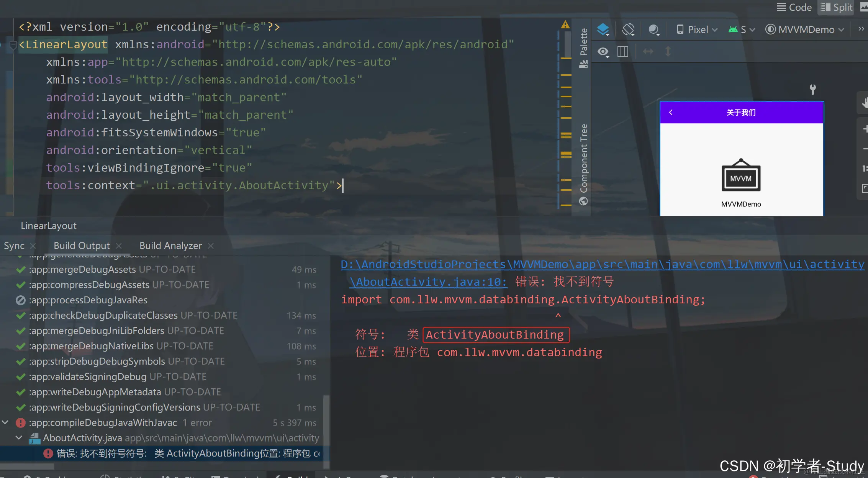Click the LinearLayout breadcrumb

[x=49, y=226]
